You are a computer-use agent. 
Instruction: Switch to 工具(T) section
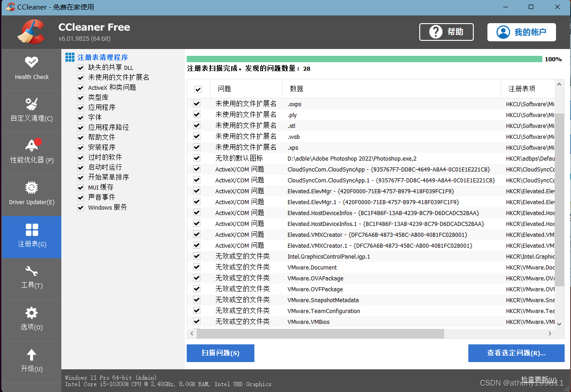(x=31, y=279)
